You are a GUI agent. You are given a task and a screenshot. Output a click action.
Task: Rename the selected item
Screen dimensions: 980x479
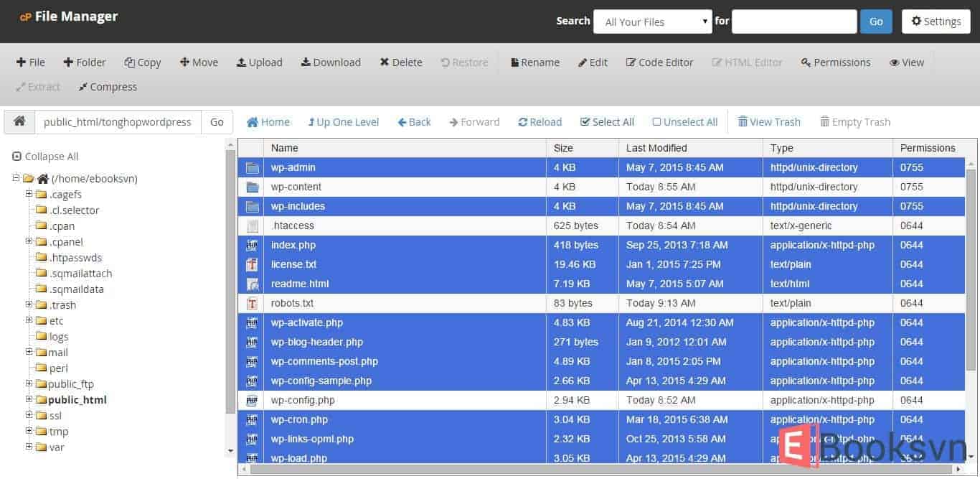click(535, 62)
